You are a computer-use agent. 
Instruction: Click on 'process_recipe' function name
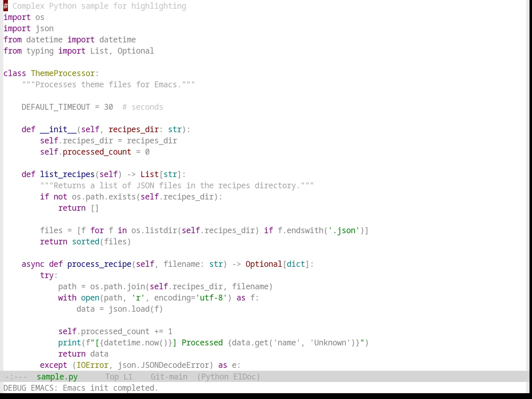[99, 264]
